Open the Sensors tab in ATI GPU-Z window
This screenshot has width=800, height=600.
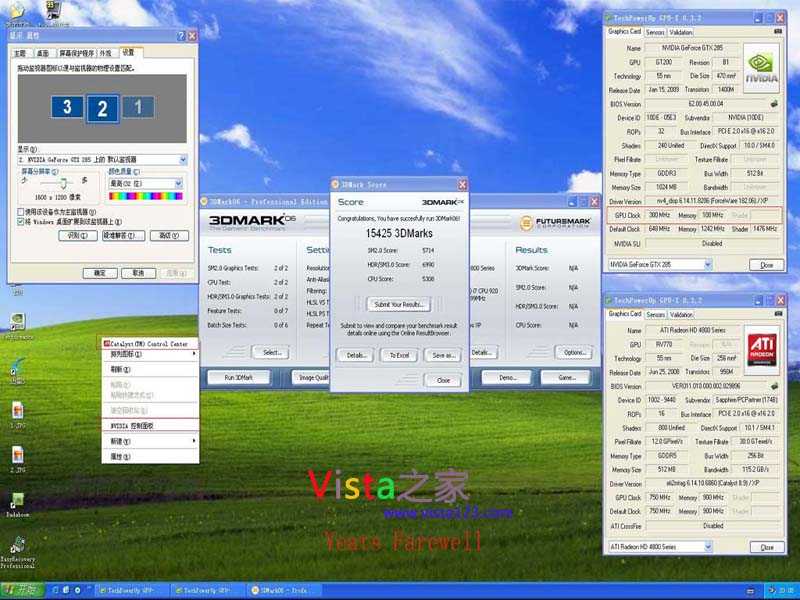tap(655, 315)
